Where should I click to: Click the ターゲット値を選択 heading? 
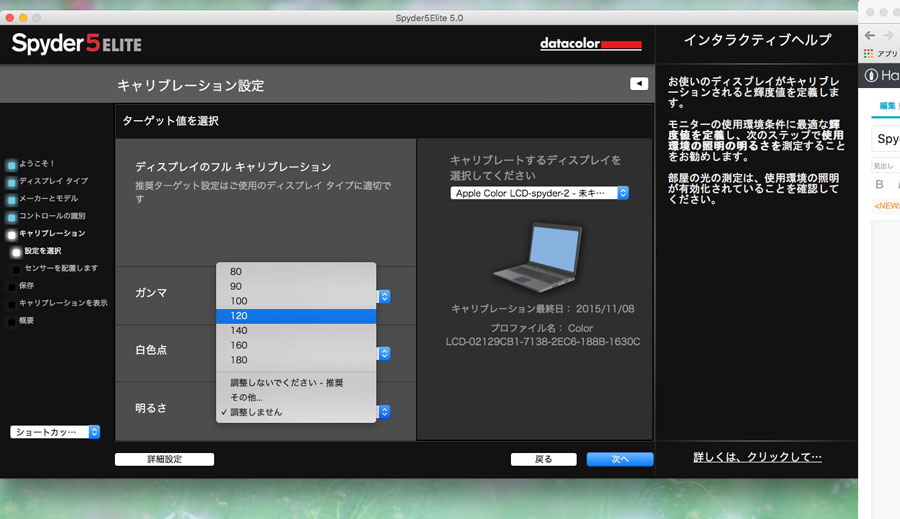click(170, 121)
